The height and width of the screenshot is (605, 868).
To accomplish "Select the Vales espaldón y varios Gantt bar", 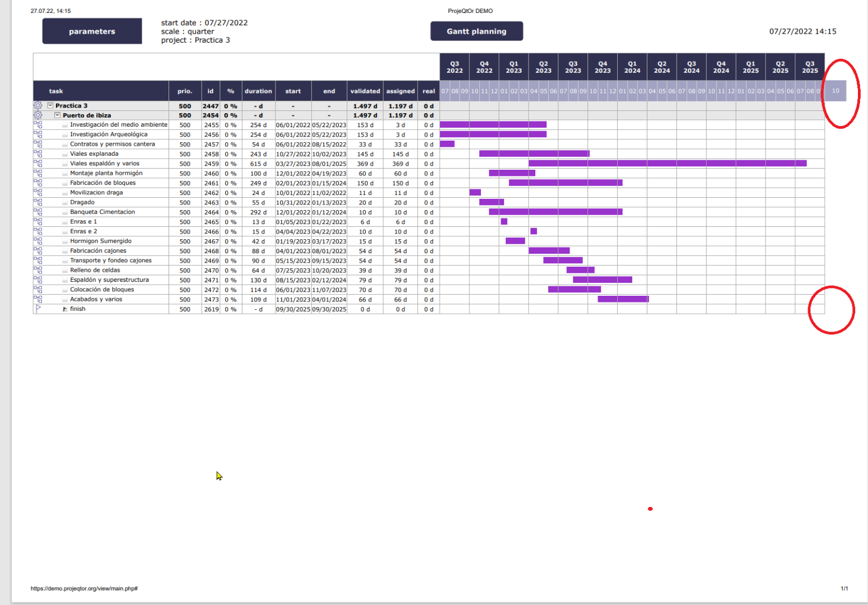I will 667,164.
